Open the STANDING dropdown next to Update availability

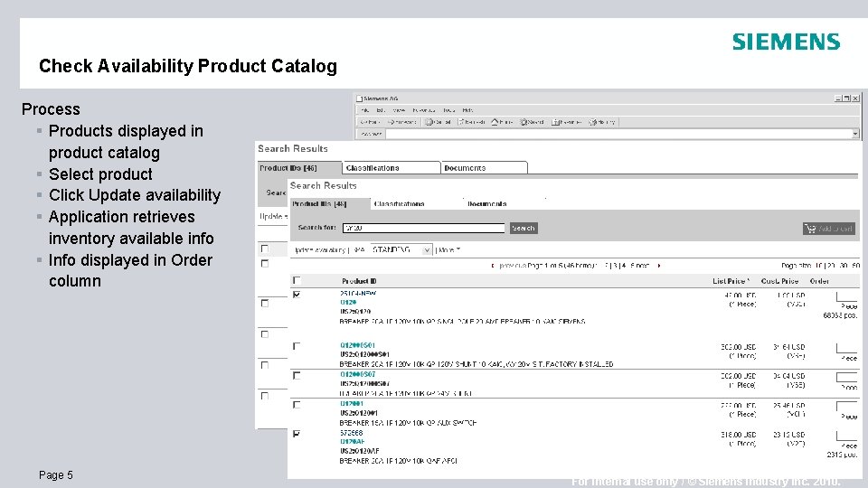(x=401, y=250)
